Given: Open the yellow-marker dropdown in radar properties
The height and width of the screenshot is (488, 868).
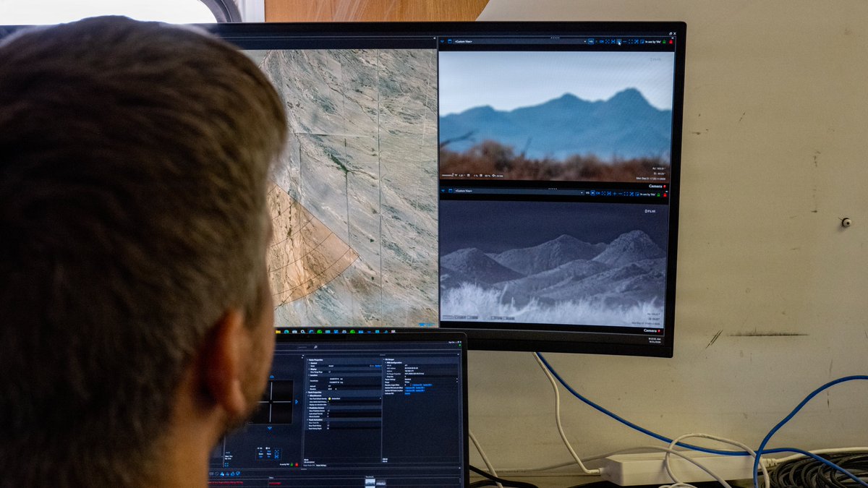Looking at the screenshot, I should [354, 398].
